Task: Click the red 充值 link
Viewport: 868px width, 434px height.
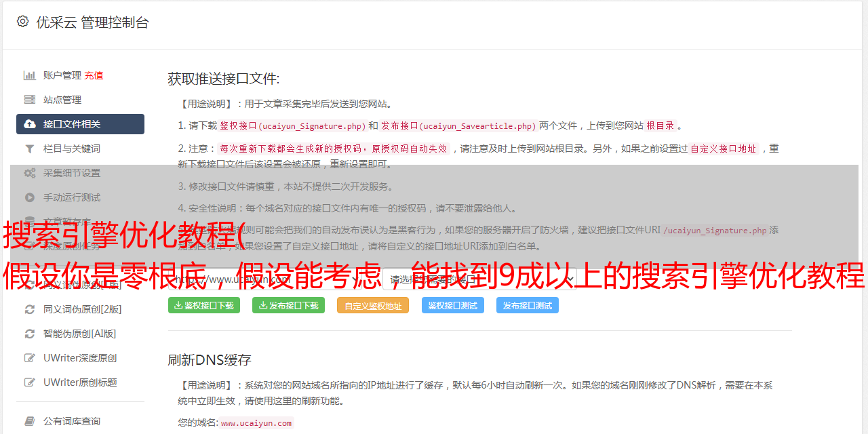Action: tap(94, 75)
